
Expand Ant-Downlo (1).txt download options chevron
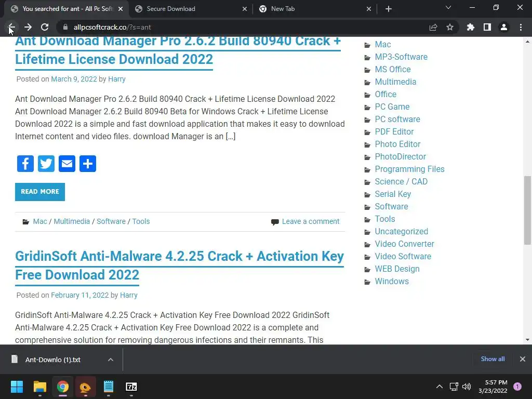click(x=111, y=360)
